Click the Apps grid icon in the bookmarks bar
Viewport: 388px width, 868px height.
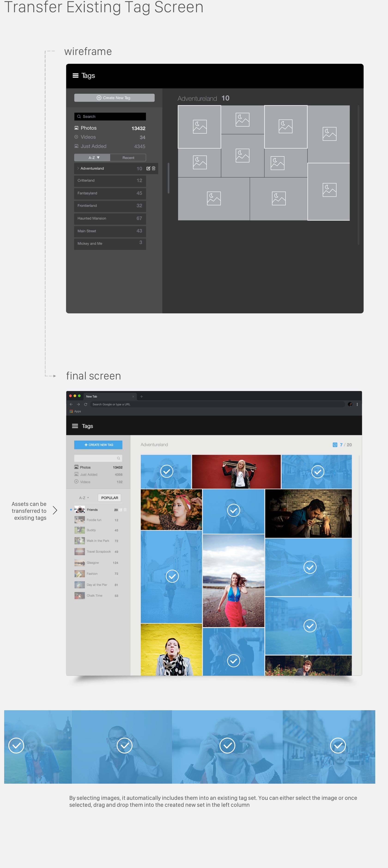71,411
